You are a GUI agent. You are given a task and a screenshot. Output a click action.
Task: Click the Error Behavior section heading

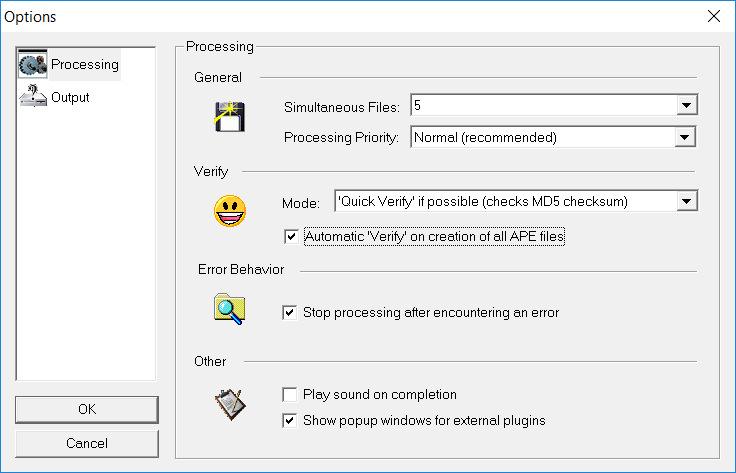point(241,269)
